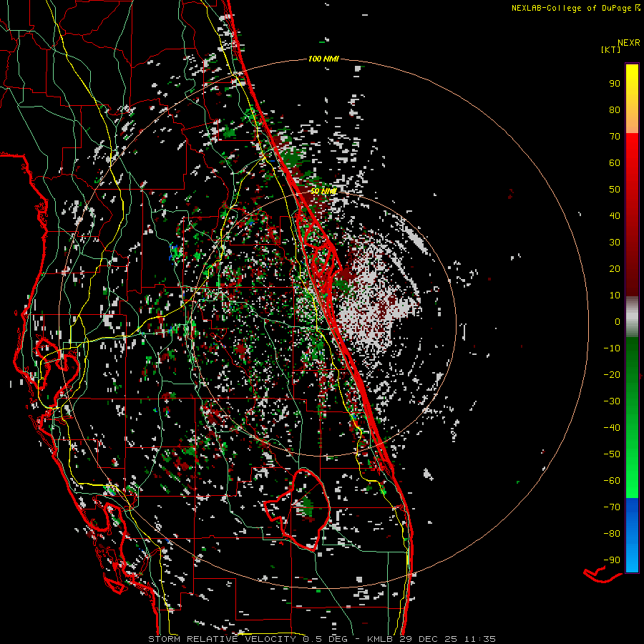Click the NEXR label above the color scale
644x644 pixels.
pos(629,43)
